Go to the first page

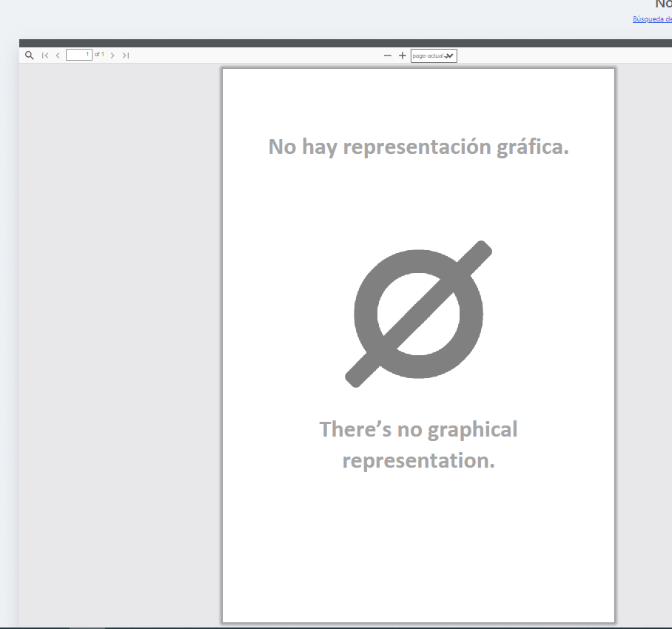(x=45, y=55)
